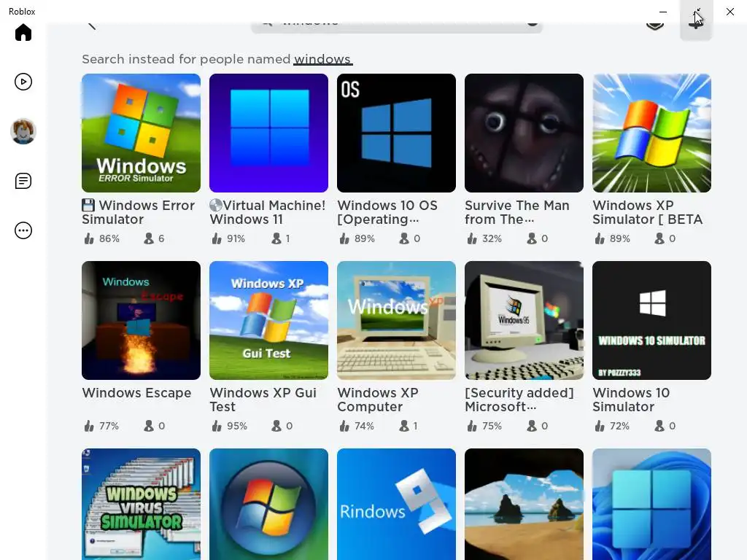Click the Windows XP Gui Test title
Image resolution: width=747 pixels, height=560 pixels.
263,400
